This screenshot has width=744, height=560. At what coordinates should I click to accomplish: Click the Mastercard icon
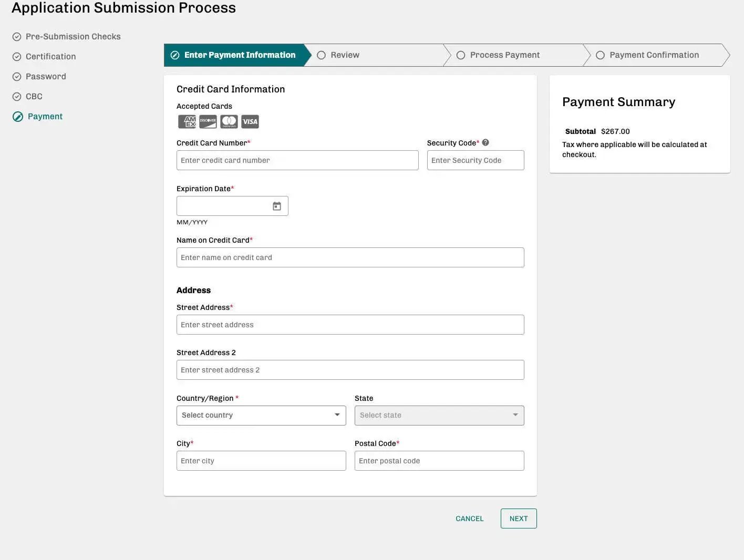[x=229, y=122]
